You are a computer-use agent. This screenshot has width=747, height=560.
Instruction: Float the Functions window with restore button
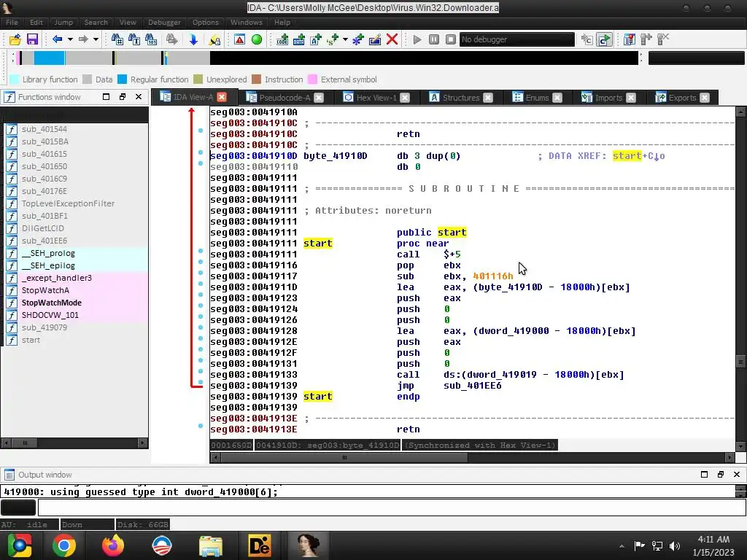[123, 97]
